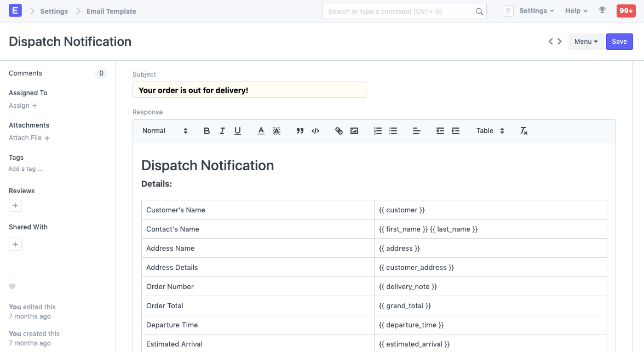Open the leaderboard trophy icon

[602, 10]
